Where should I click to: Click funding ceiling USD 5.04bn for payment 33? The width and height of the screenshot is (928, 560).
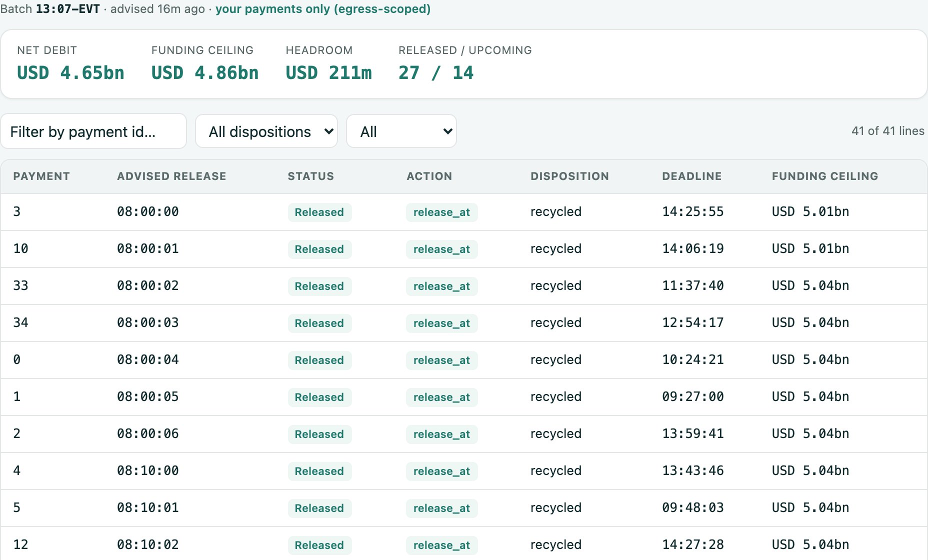pyautogui.click(x=810, y=285)
